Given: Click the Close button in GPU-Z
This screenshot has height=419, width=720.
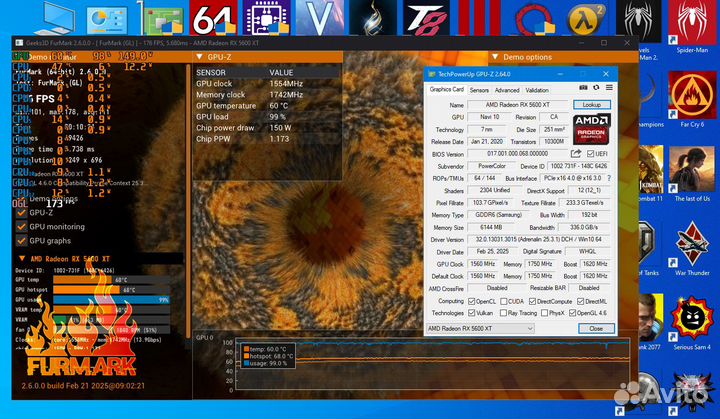Looking at the screenshot, I should (x=596, y=328).
